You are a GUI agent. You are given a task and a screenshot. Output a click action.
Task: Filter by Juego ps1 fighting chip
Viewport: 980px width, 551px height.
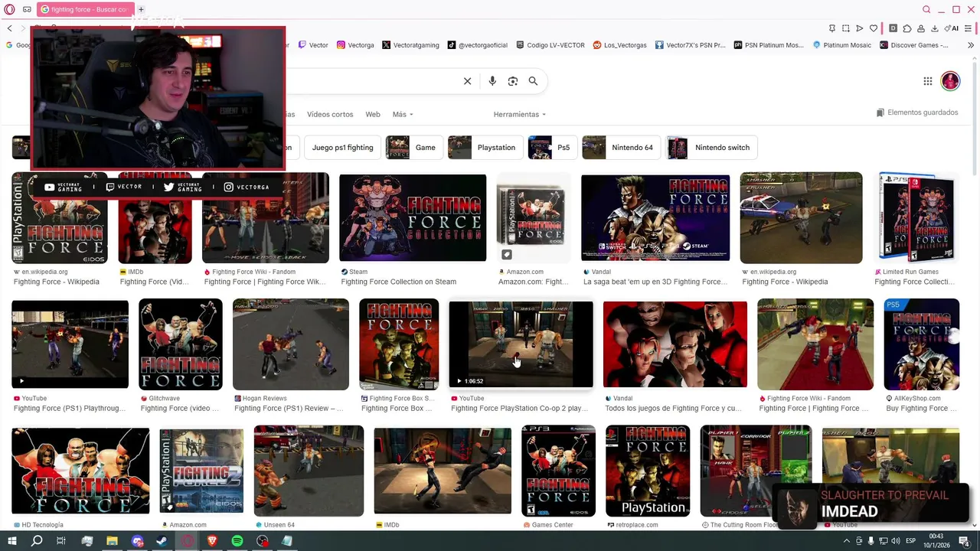(343, 148)
